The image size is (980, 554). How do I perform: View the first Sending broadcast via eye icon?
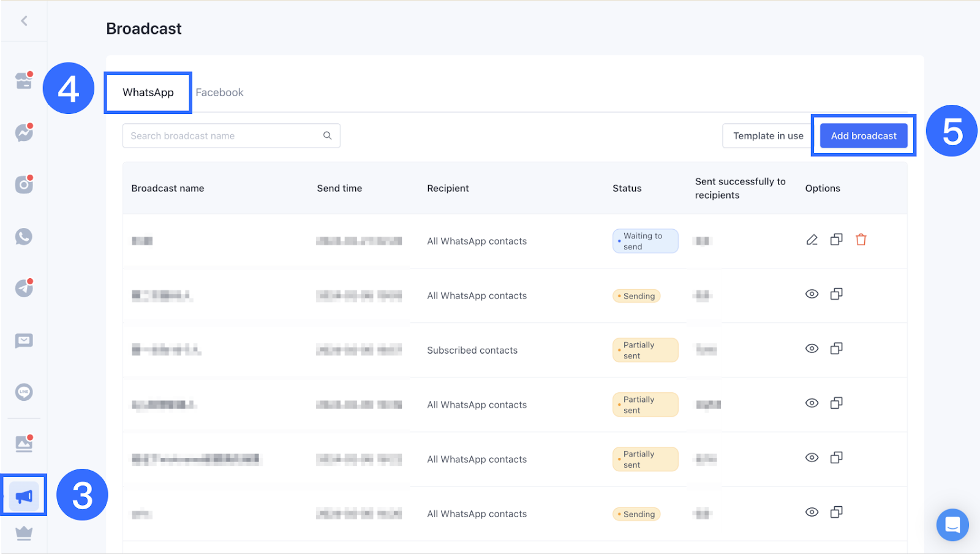click(812, 294)
